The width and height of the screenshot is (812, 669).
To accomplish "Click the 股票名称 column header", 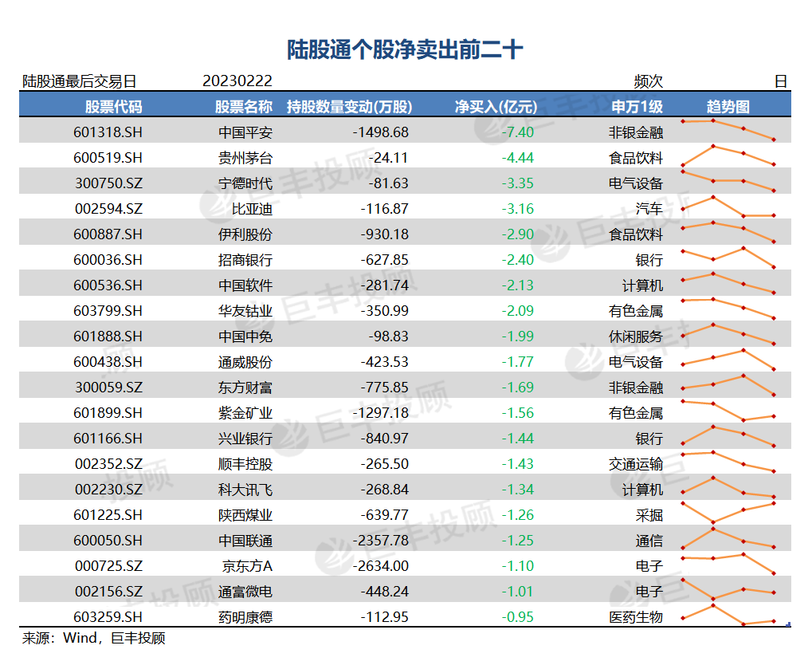I will (243, 107).
